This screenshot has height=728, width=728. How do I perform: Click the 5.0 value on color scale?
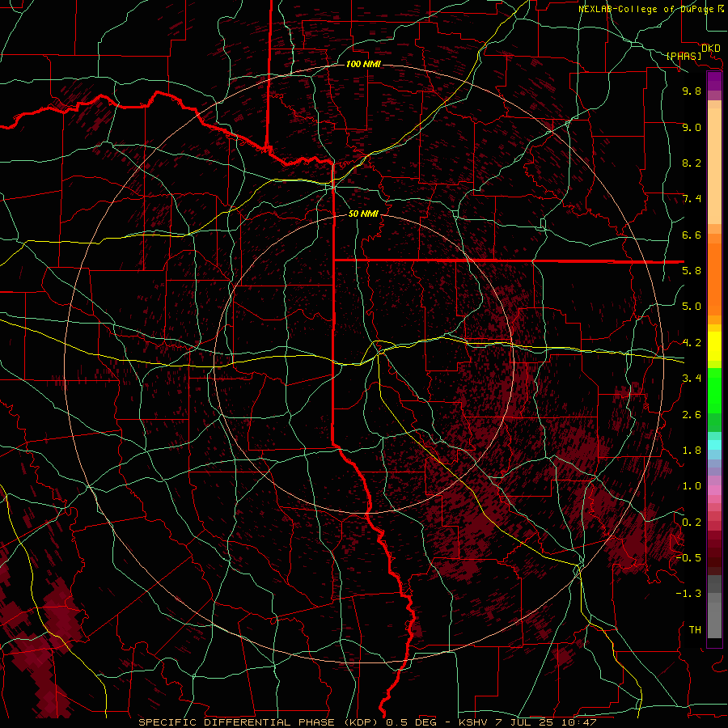coord(692,307)
